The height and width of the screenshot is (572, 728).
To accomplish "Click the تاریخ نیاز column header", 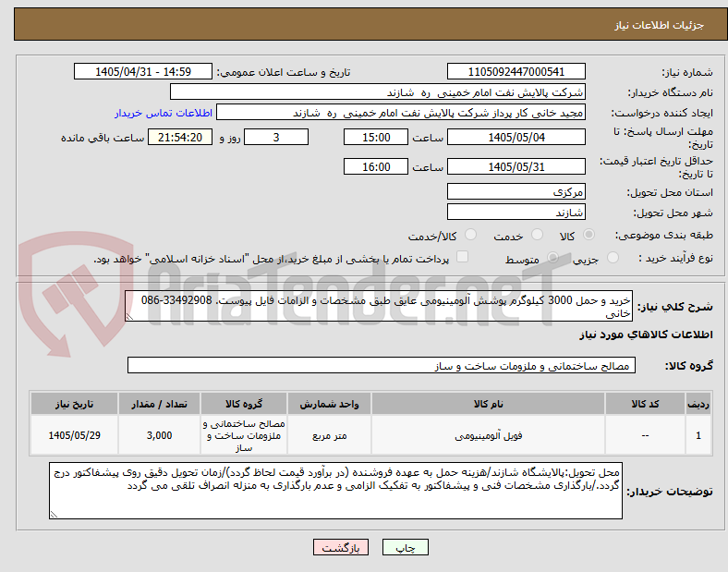I will (x=74, y=404).
